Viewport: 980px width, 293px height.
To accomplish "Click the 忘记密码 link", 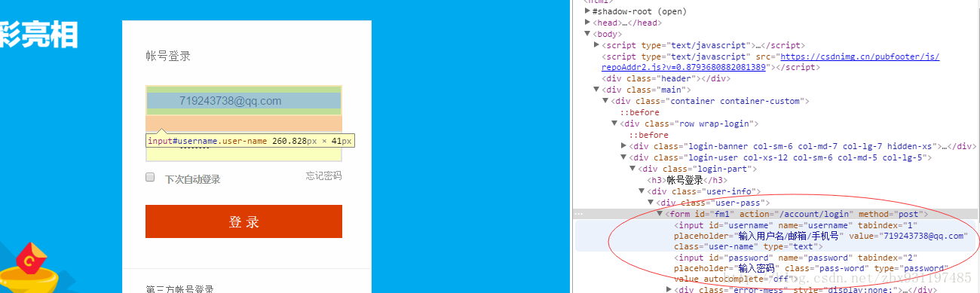I will pyautogui.click(x=323, y=176).
